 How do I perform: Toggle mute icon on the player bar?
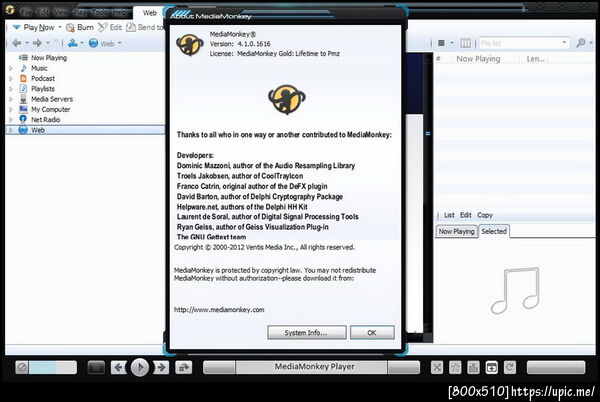point(22,368)
